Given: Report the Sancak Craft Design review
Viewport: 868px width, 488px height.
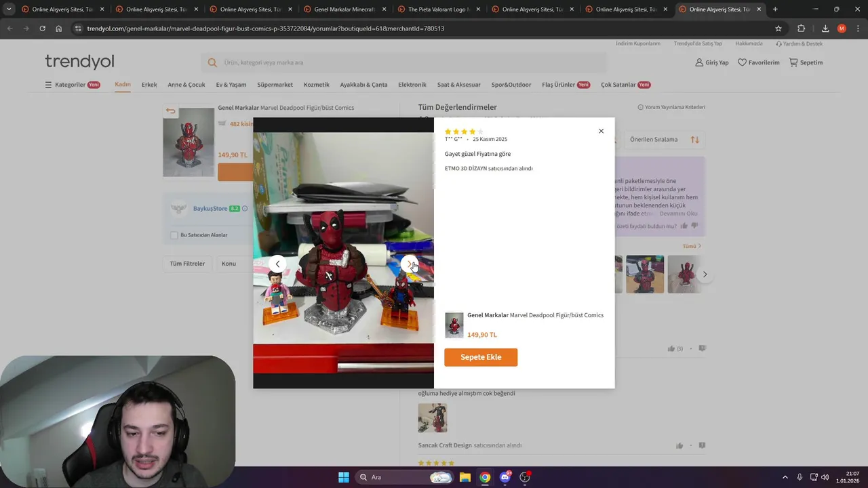Looking at the screenshot, I should (702, 445).
